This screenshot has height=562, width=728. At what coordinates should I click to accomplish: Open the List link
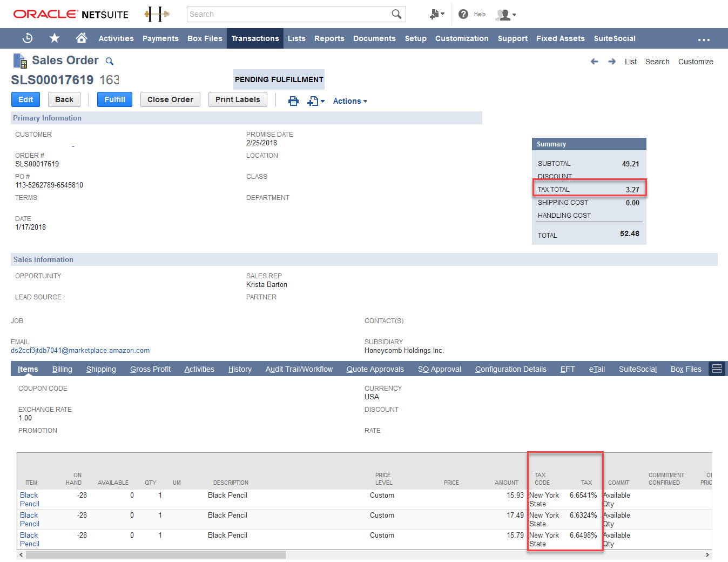tap(631, 62)
